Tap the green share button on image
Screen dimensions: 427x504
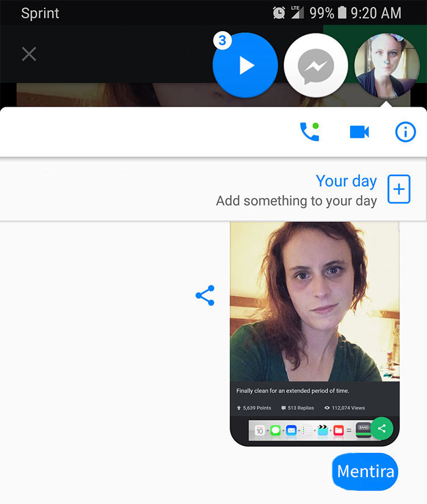pyautogui.click(x=382, y=428)
